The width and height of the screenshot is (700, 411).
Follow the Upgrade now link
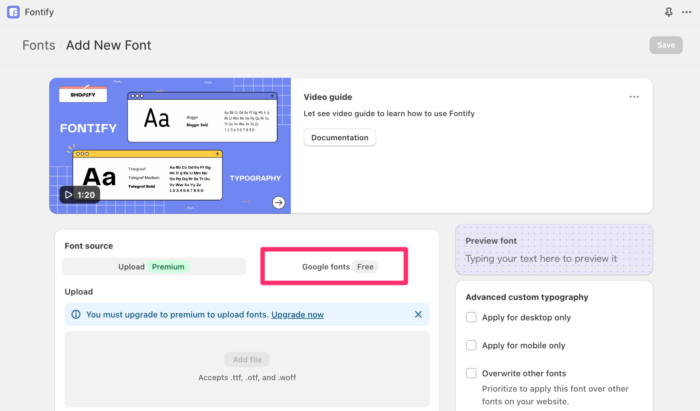click(x=297, y=315)
